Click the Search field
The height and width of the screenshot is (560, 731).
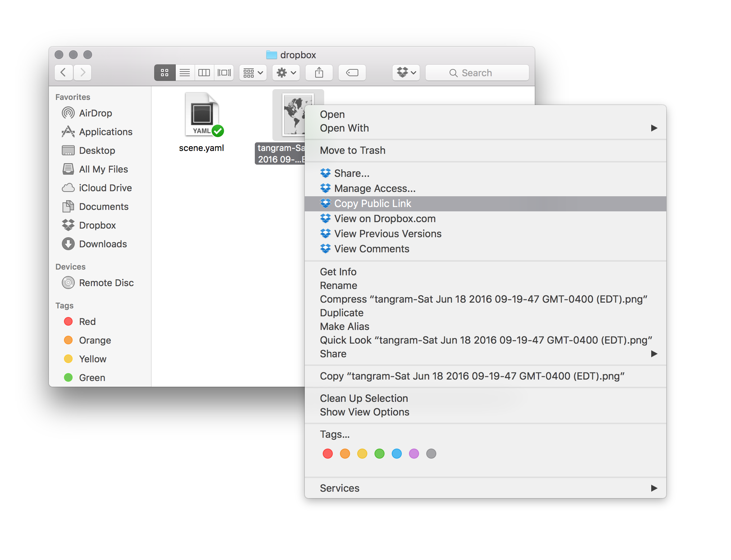(477, 73)
